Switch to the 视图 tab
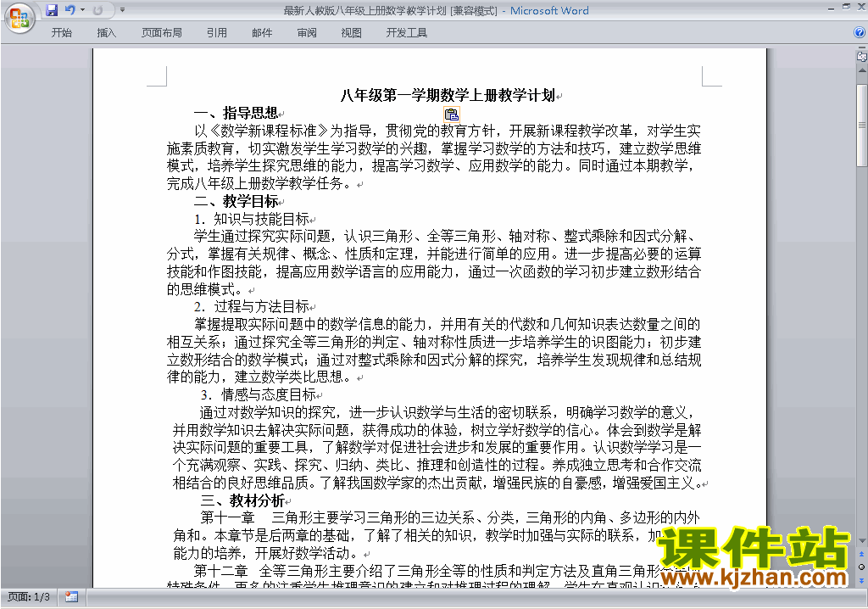 [x=351, y=33]
